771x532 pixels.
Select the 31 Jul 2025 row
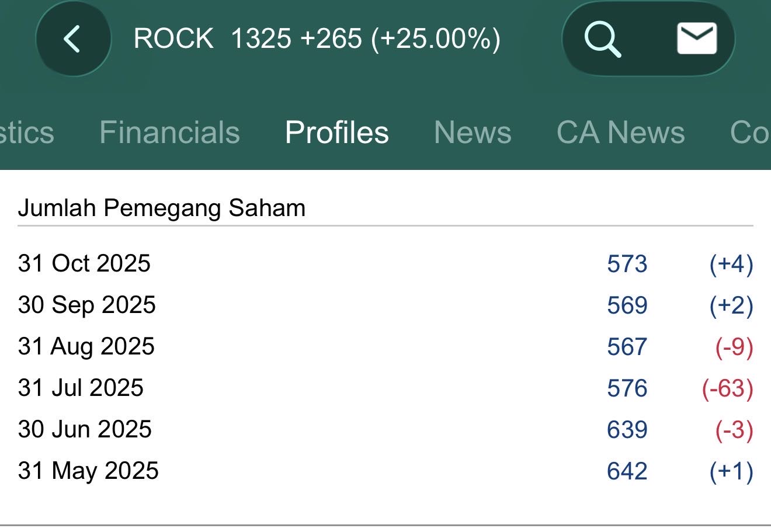tap(81, 388)
